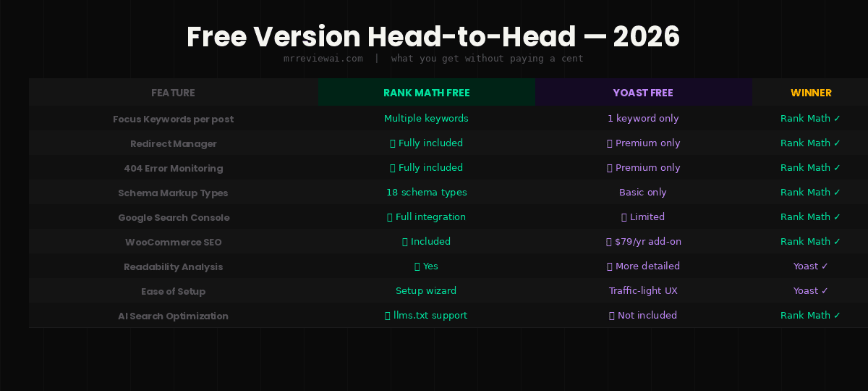Click "Rank Math ✓" winner for WooCommerce SEO

tap(810, 241)
